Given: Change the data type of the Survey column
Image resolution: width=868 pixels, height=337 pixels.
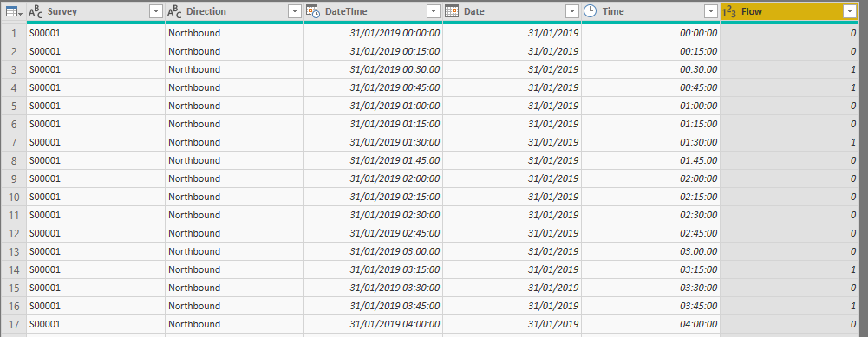Looking at the screenshot, I should tap(36, 11).
